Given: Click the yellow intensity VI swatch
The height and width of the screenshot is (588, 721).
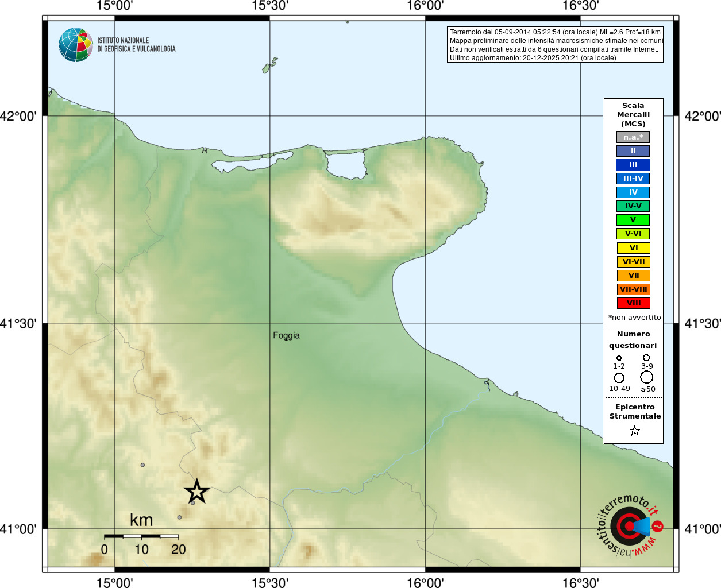Looking at the screenshot, I should point(634,248).
